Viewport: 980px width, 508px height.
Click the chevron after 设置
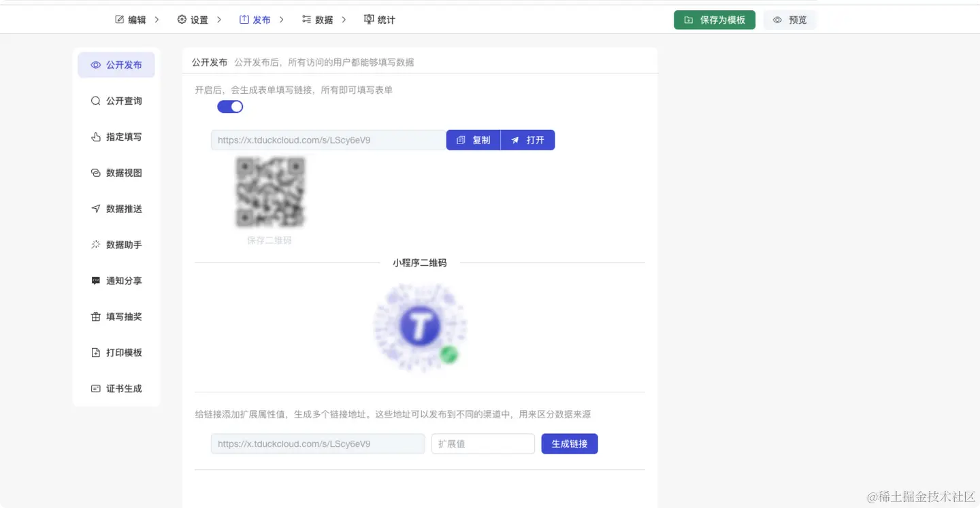[219, 20]
